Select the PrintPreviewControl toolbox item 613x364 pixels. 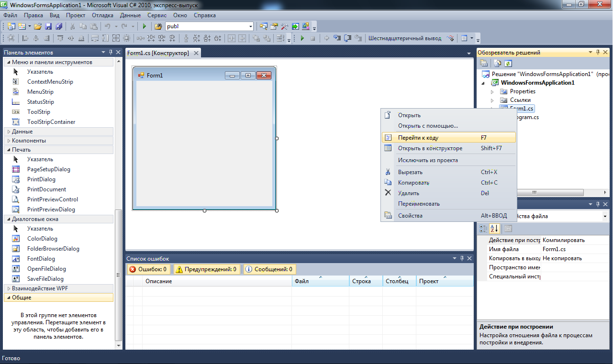pos(53,199)
